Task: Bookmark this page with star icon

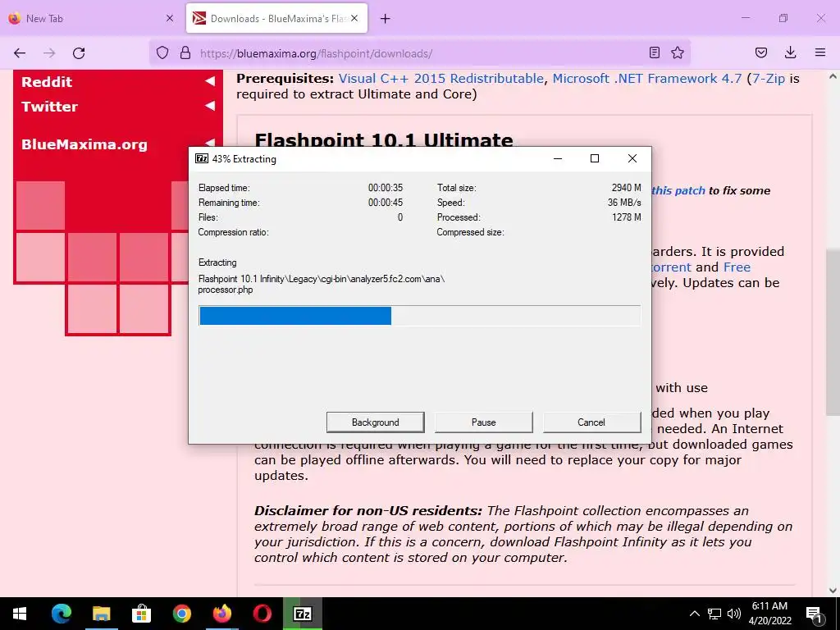Action: 678,52
